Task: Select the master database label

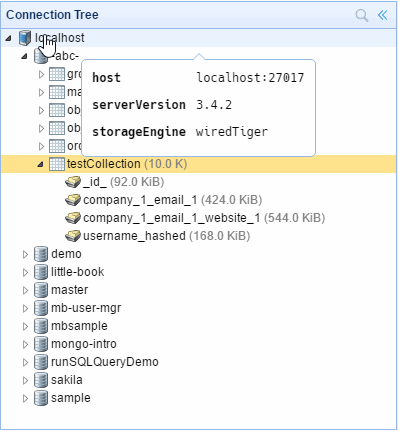Action: (x=69, y=290)
